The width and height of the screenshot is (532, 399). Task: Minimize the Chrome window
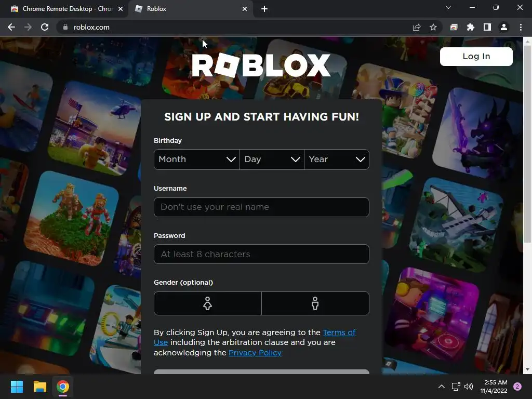point(472,7)
